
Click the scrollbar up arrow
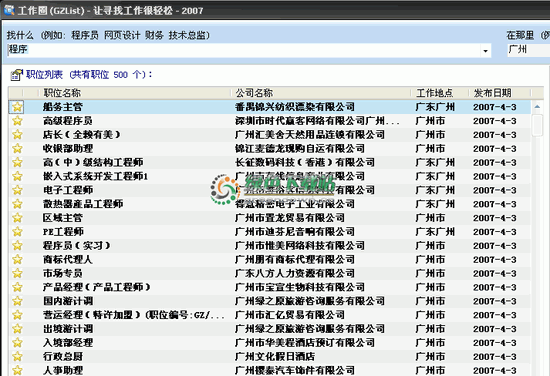point(537,107)
